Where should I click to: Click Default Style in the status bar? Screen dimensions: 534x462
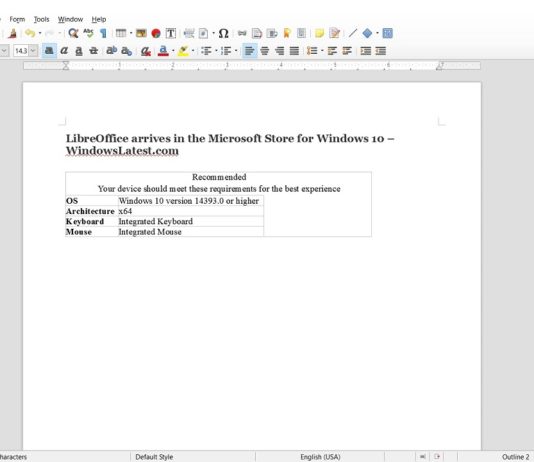click(x=154, y=457)
